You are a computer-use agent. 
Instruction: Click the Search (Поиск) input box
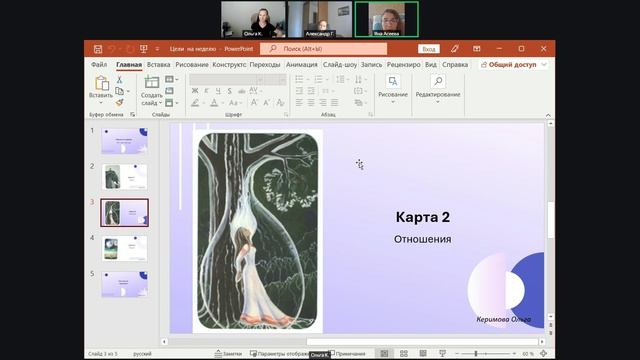[323, 49]
